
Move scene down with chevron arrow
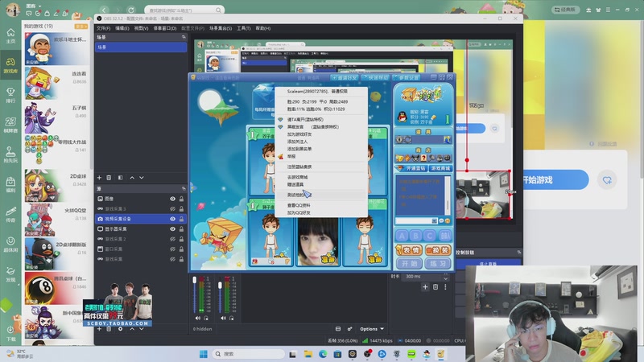[x=142, y=178]
